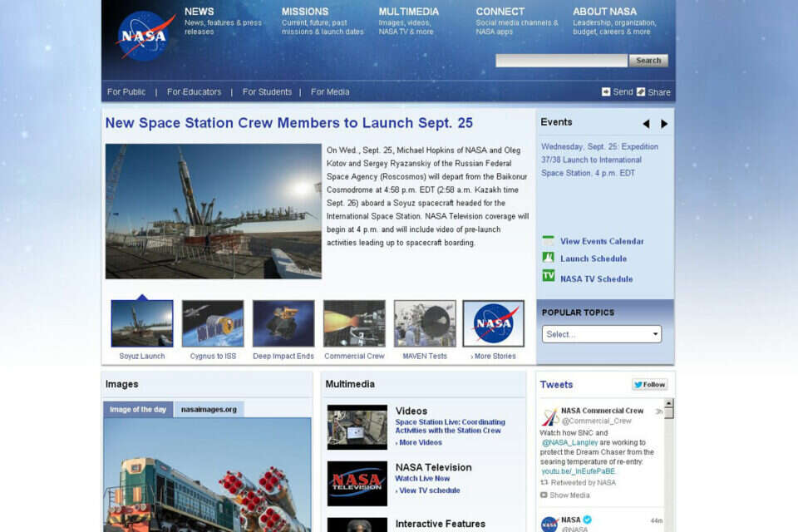Open the Launch Schedule link
Image resolution: width=798 pixels, height=532 pixels.
click(x=594, y=259)
